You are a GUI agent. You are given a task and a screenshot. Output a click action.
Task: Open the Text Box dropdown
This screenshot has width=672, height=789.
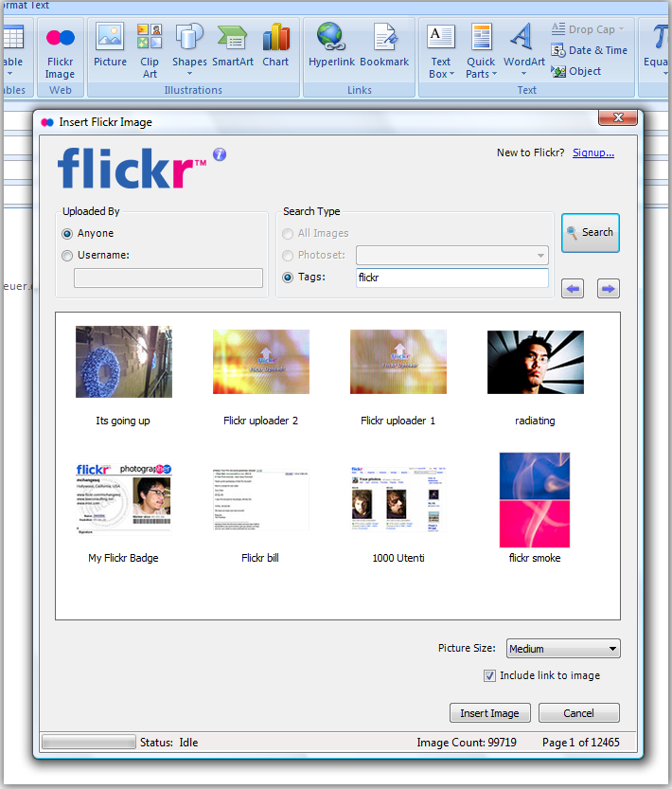(x=441, y=51)
